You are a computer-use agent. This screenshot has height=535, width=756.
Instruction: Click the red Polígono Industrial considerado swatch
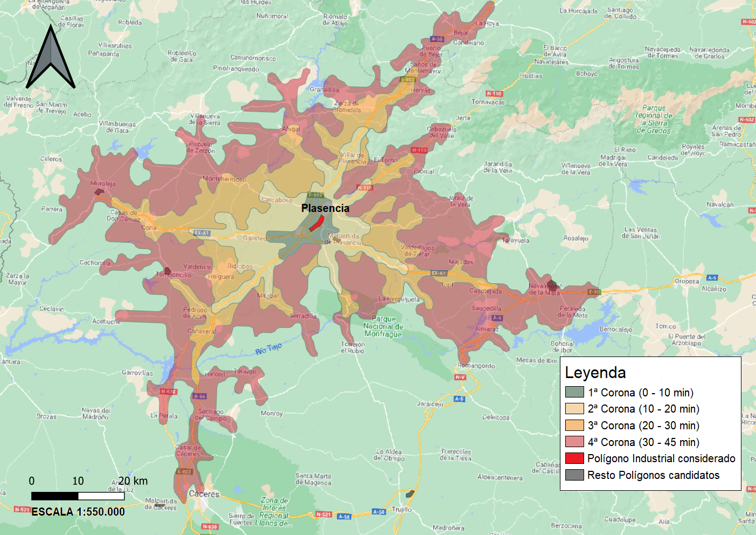574,458
